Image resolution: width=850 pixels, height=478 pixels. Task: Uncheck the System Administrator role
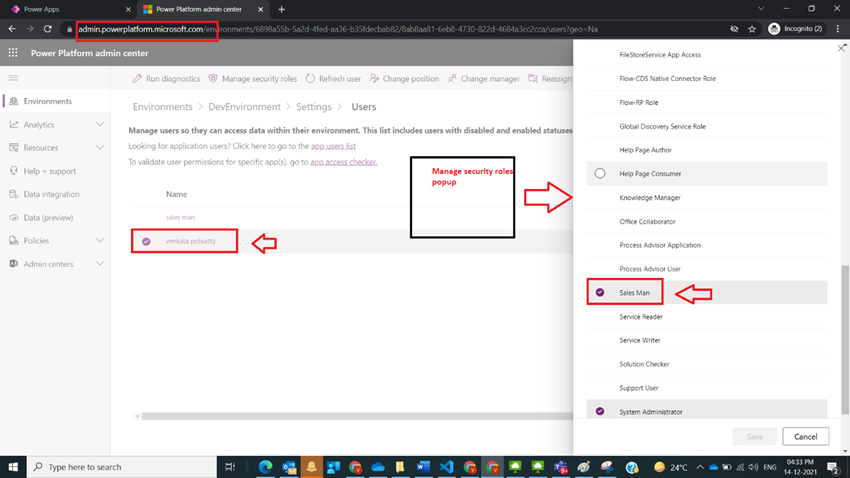pyautogui.click(x=600, y=411)
